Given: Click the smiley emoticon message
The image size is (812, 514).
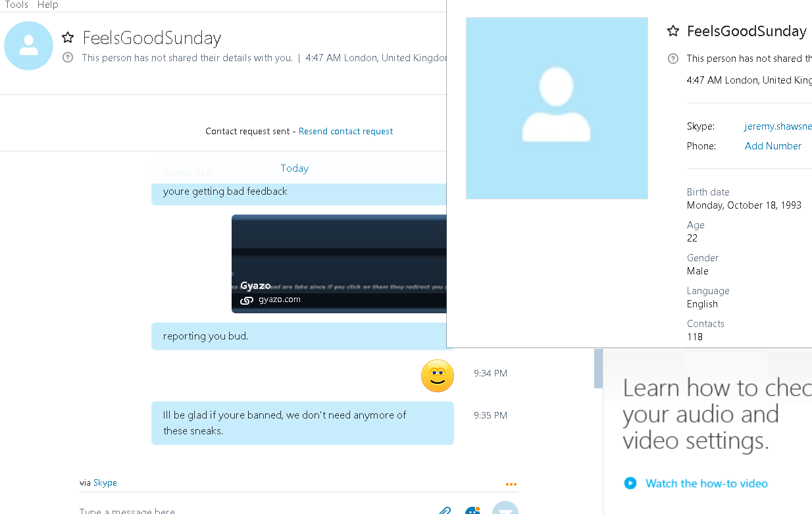Looking at the screenshot, I should pyautogui.click(x=438, y=376).
